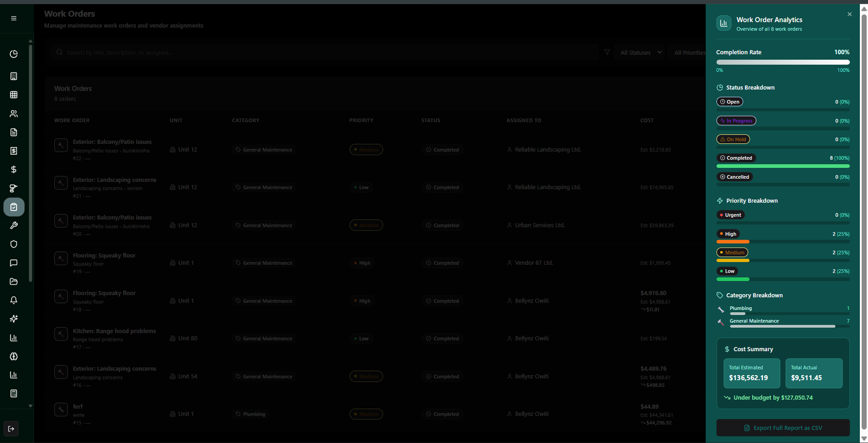Click the Plumbing category row
The height and width of the screenshot is (443, 868).
(x=783, y=310)
